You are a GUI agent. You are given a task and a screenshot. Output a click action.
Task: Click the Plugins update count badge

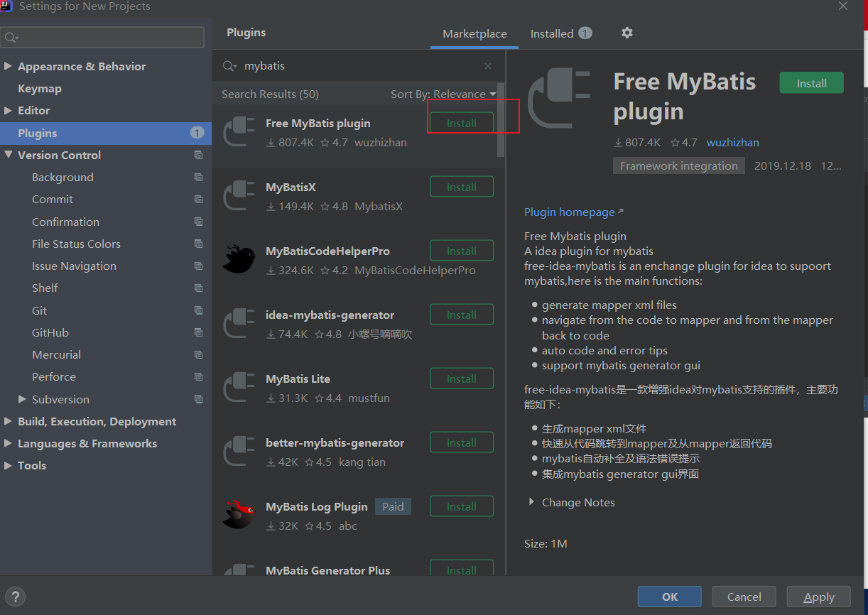click(197, 133)
